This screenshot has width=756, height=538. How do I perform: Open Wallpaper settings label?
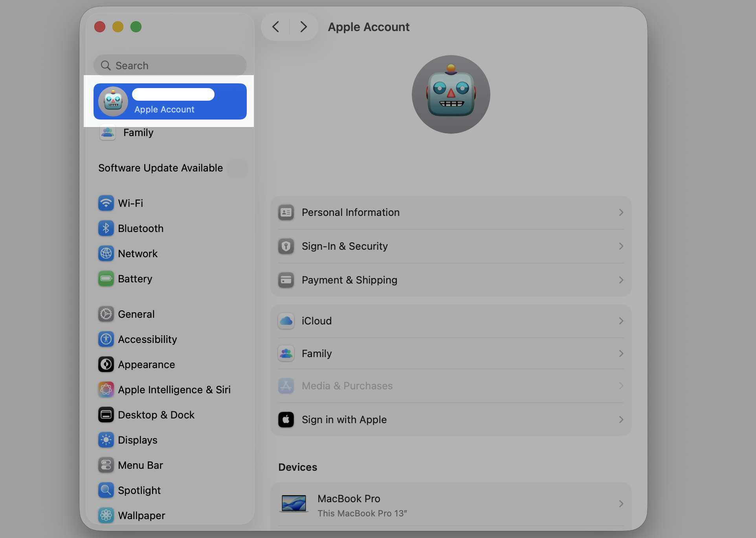141,516
